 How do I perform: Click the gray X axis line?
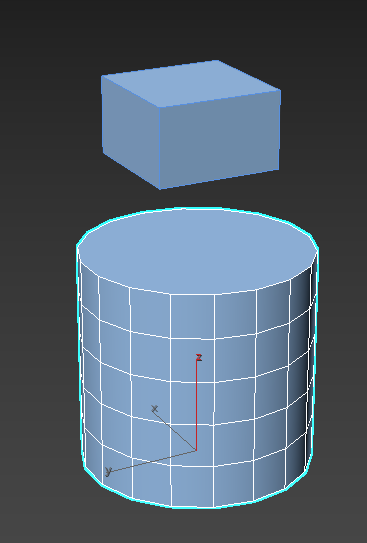176,431
